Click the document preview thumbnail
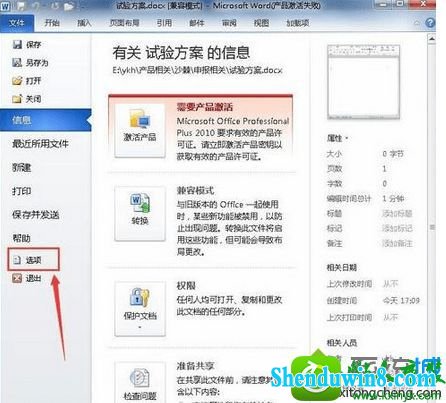446x403 pixels. (x=363, y=82)
